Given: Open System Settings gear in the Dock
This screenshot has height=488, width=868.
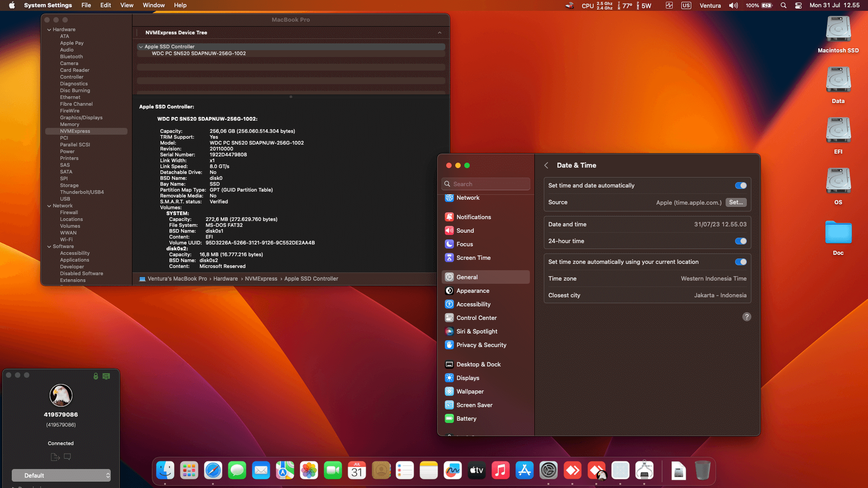Looking at the screenshot, I should pos(548,470).
